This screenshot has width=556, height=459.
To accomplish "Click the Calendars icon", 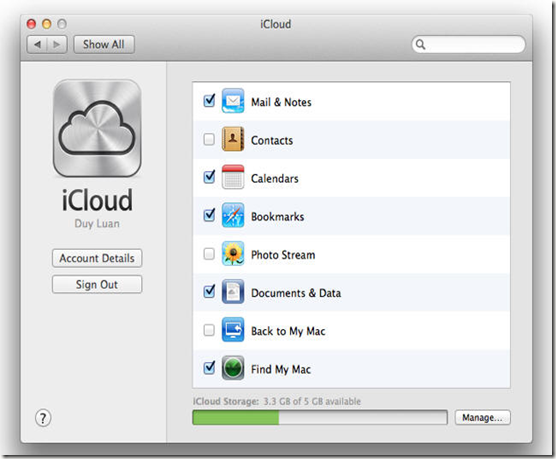I will click(x=233, y=177).
